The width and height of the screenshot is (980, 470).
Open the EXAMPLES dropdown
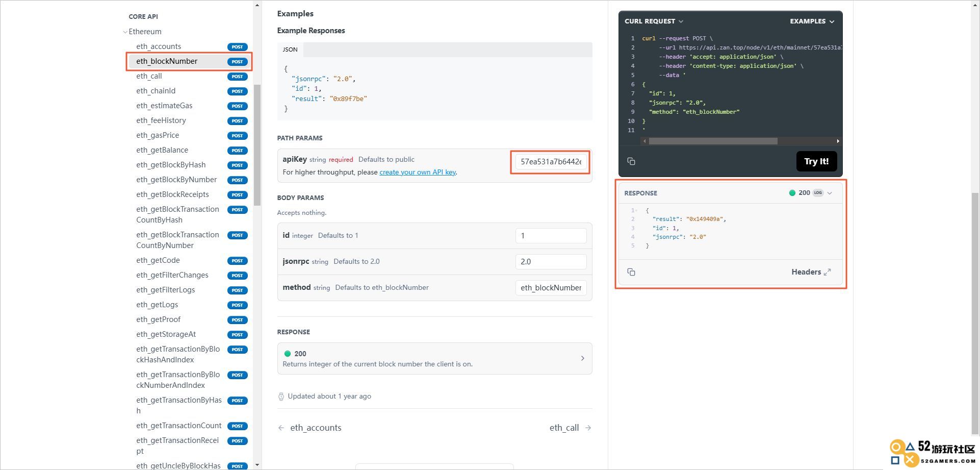click(812, 21)
